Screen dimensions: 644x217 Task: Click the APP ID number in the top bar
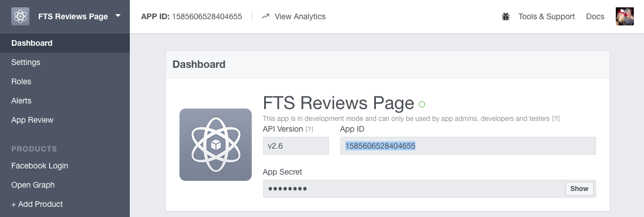(x=207, y=16)
